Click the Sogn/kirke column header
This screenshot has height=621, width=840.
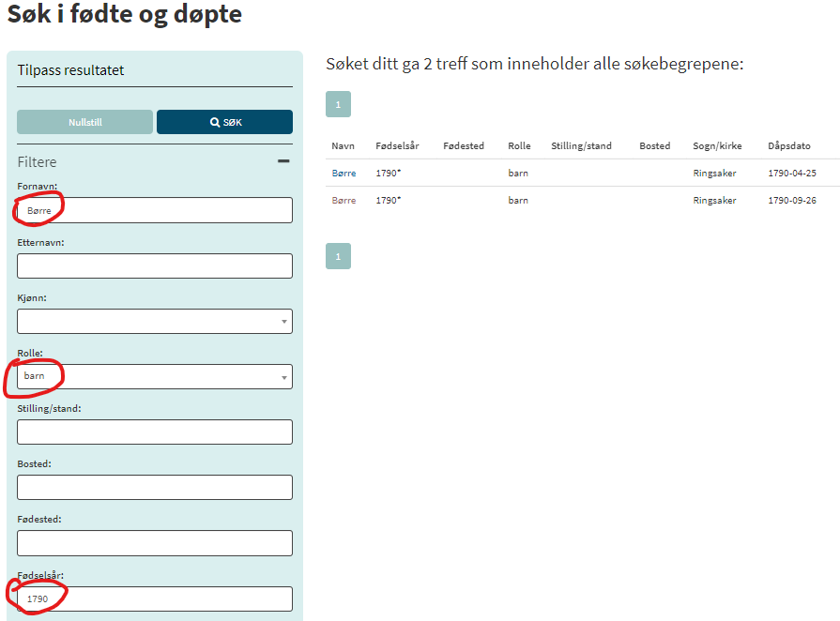(717, 146)
